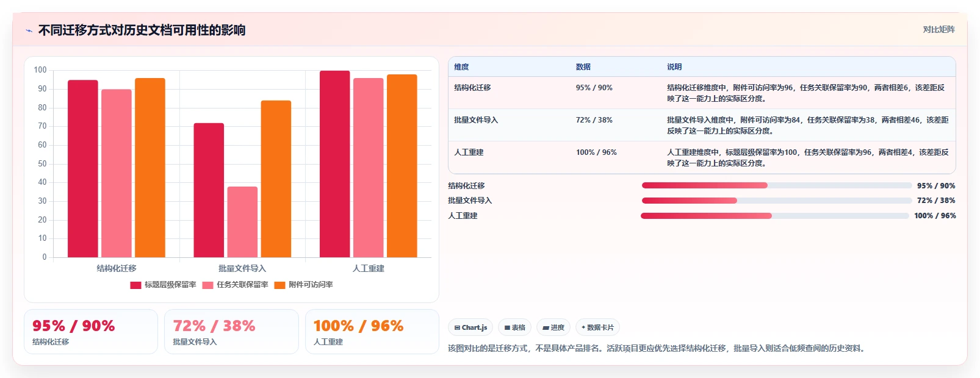
Task: Click the 批量文件导入 label beside its progress bar
Action: tap(470, 201)
